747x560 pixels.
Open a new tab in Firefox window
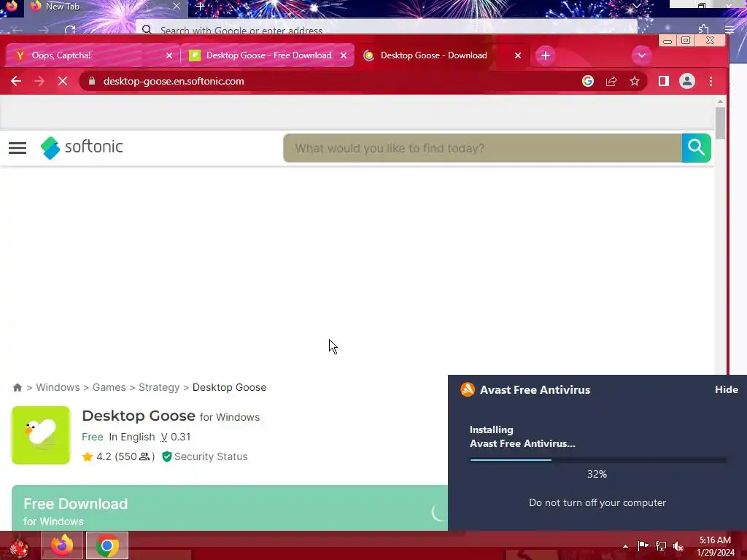pyautogui.click(x=201, y=7)
